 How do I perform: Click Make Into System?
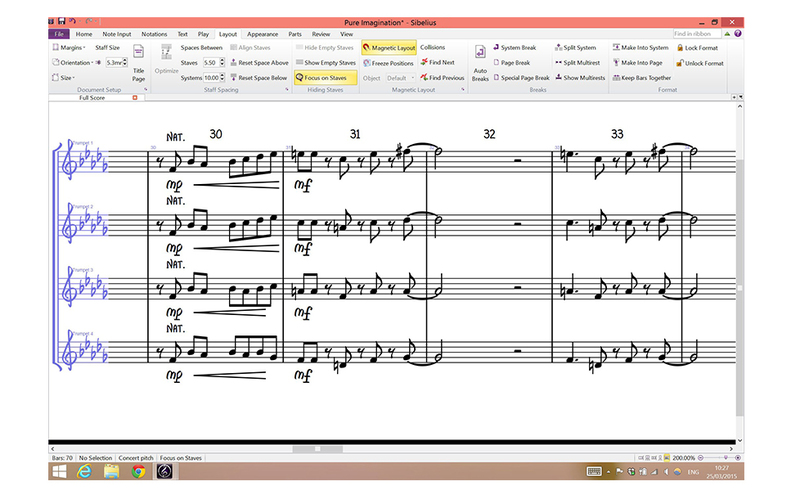(x=640, y=47)
